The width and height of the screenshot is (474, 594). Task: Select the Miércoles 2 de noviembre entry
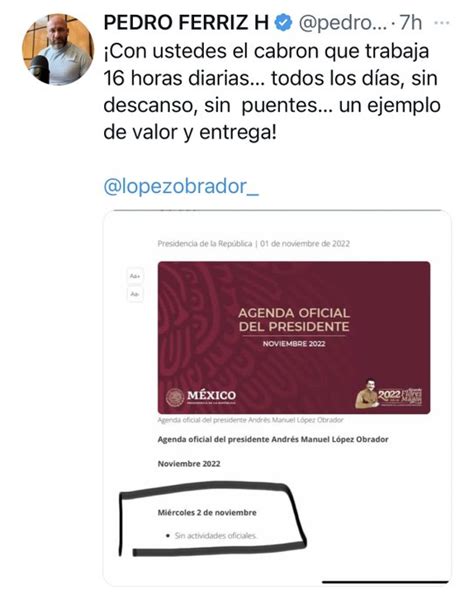pyautogui.click(x=207, y=513)
